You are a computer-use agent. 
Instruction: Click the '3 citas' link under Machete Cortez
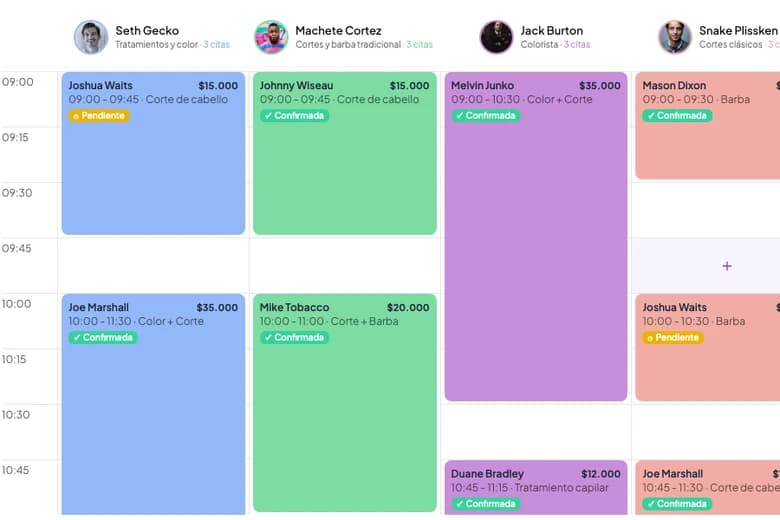(x=419, y=45)
